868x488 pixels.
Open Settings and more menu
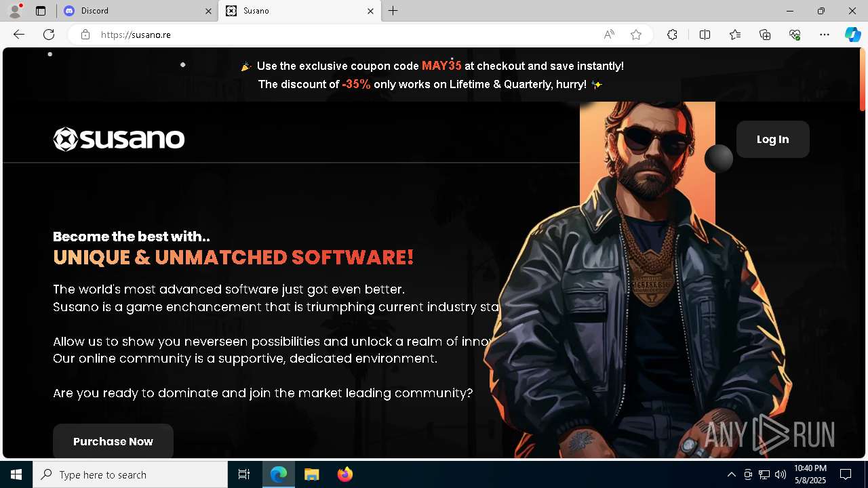(825, 35)
